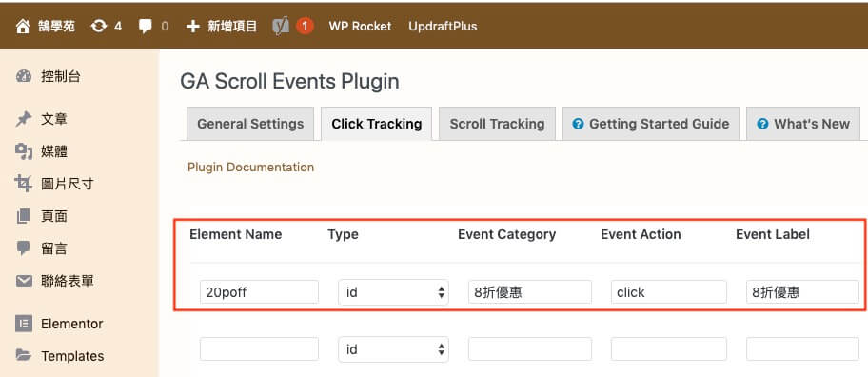Image resolution: width=868 pixels, height=377 pixels.
Task: Go to 控制台 in the sidebar
Action: click(61, 76)
